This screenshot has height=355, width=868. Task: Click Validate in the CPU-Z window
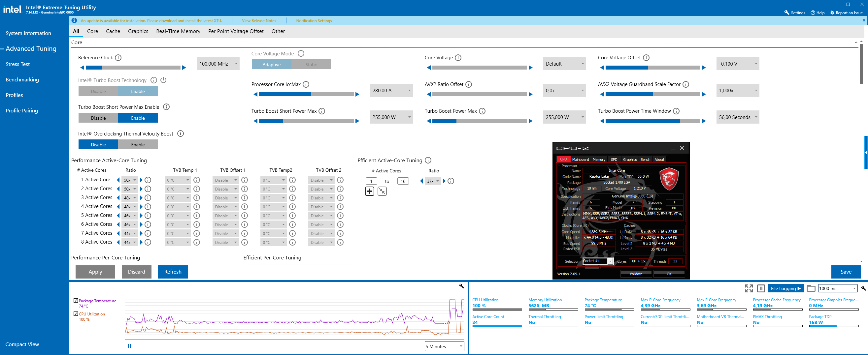pos(636,274)
